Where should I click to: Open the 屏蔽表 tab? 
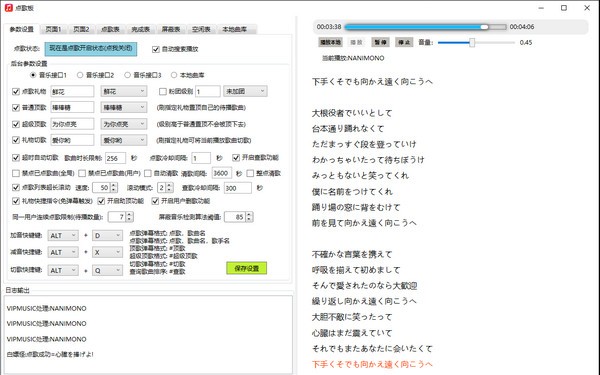click(171, 29)
